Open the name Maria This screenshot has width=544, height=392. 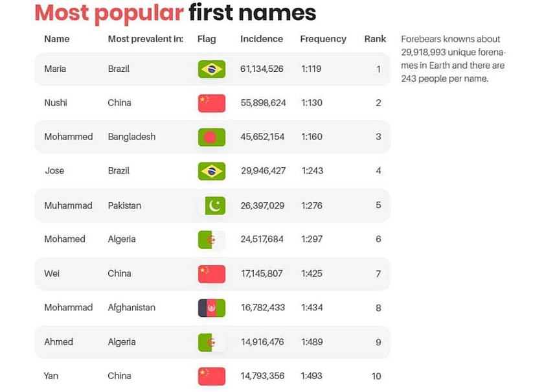[x=55, y=69]
